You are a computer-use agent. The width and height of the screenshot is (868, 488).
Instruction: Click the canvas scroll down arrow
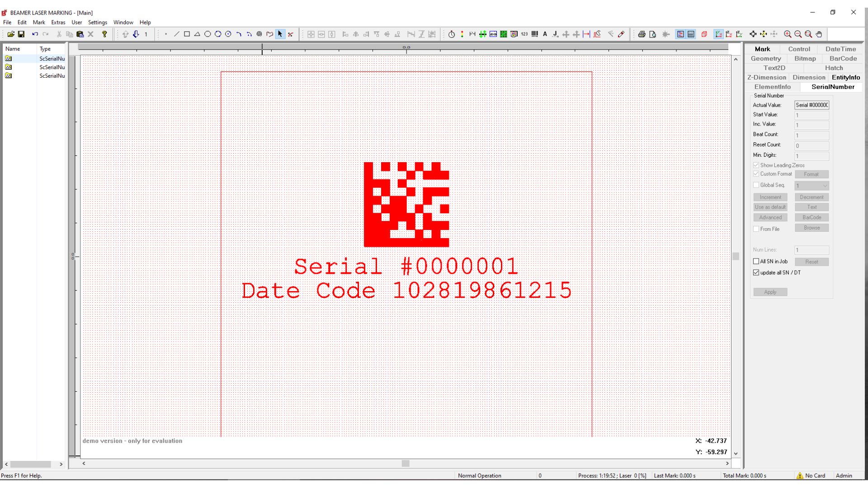pyautogui.click(x=736, y=453)
